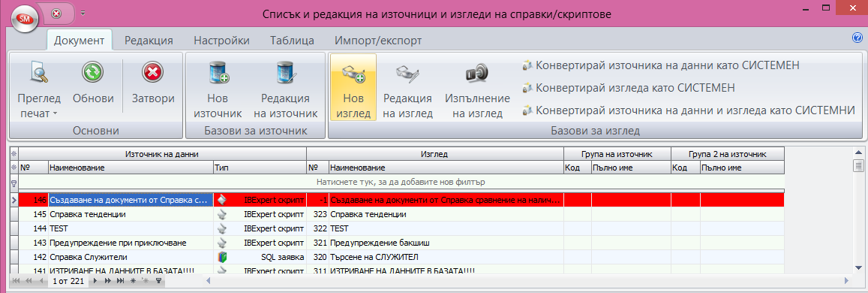Open the grid filter builder in navigator

(x=159, y=282)
